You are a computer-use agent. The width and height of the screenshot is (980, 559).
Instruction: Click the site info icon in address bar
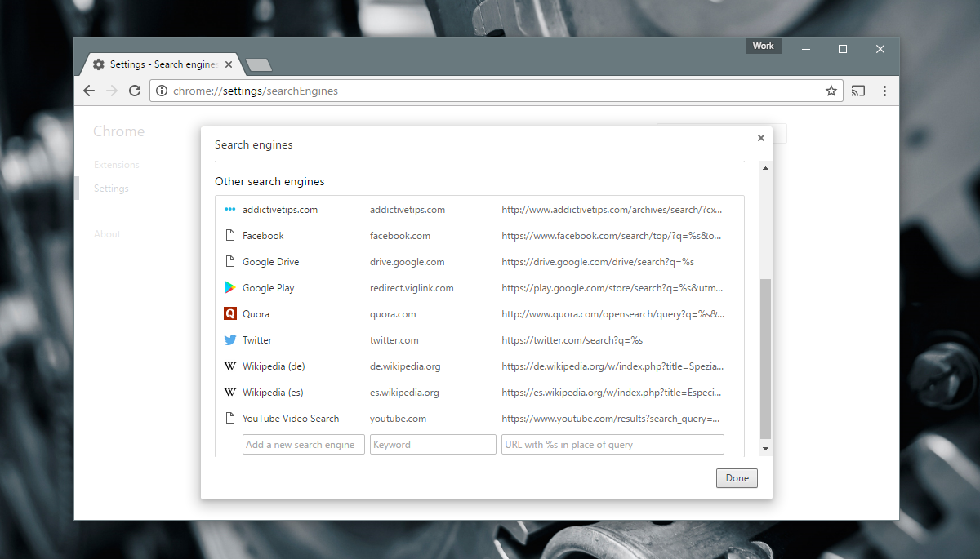(x=162, y=91)
